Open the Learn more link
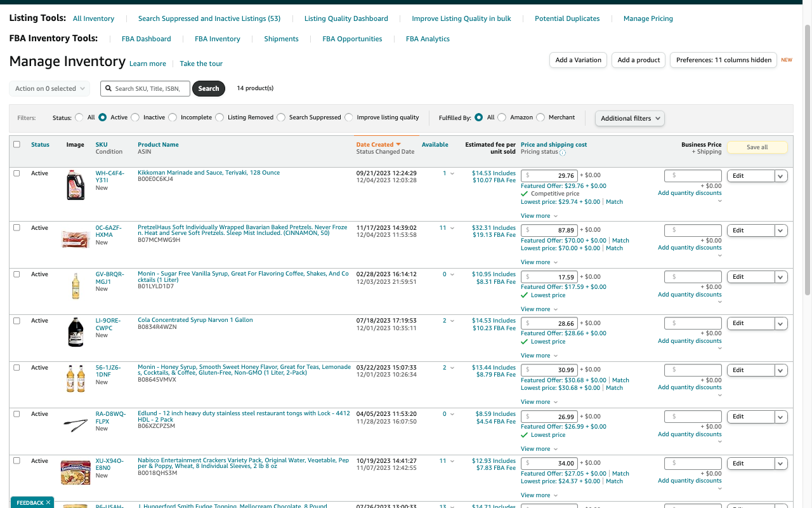 point(148,63)
